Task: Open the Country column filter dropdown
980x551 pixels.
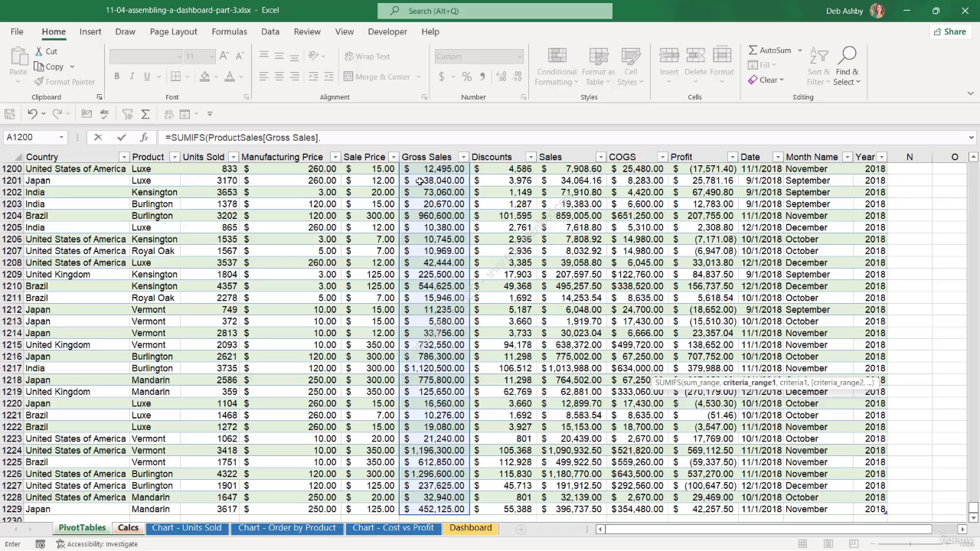Action: point(124,156)
